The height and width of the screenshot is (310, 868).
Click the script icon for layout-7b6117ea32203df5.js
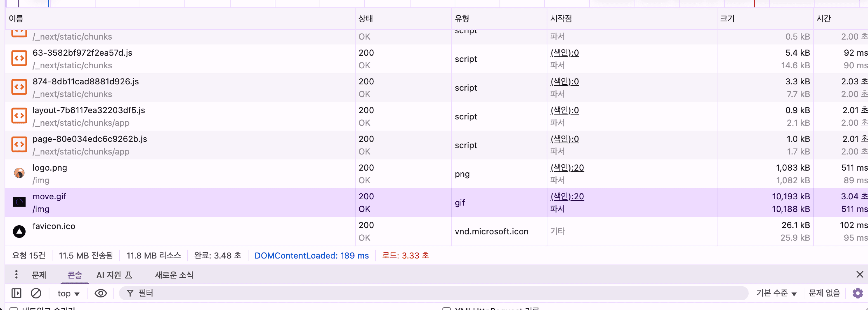pos(19,116)
